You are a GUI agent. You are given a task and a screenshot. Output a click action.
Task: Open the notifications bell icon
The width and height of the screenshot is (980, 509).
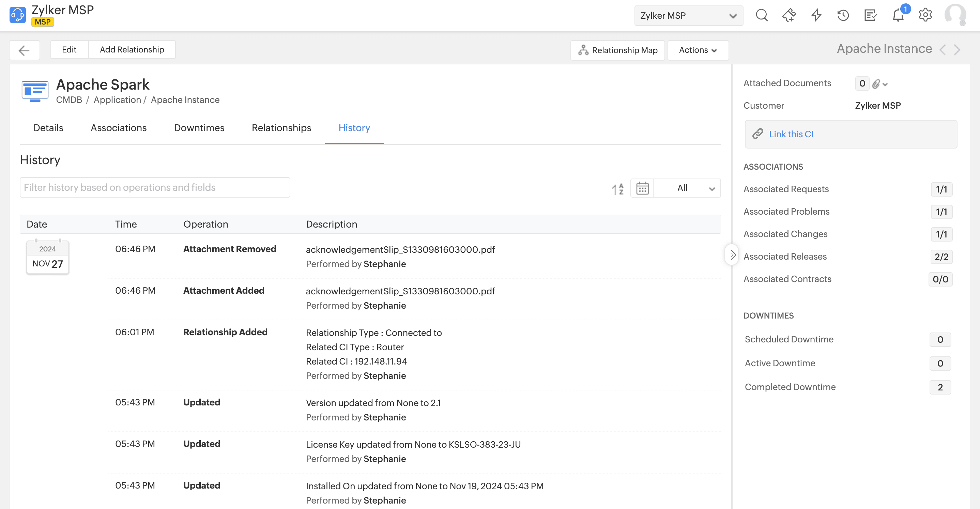(898, 16)
